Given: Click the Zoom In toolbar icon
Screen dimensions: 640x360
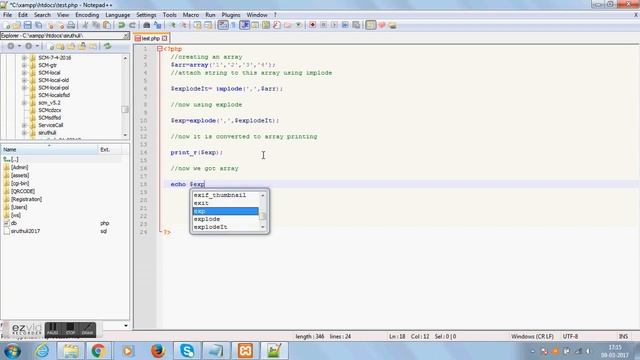Looking at the screenshot, I should click(172, 25).
